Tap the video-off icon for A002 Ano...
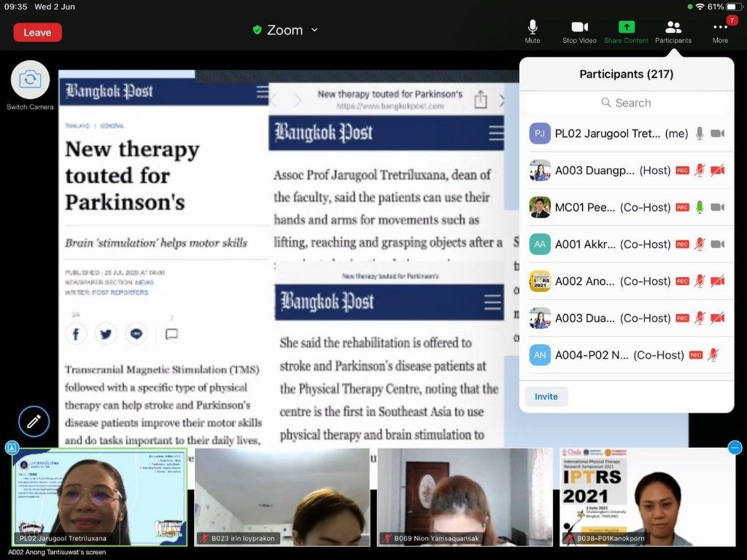747x560 pixels. click(718, 281)
